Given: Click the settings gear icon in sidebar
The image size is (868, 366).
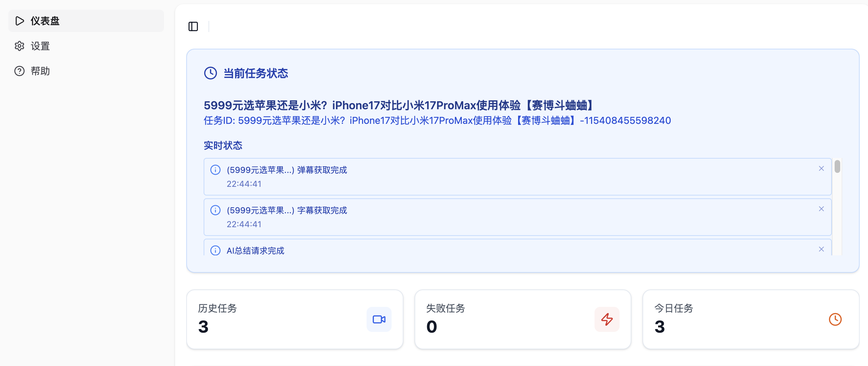Looking at the screenshot, I should [x=20, y=46].
